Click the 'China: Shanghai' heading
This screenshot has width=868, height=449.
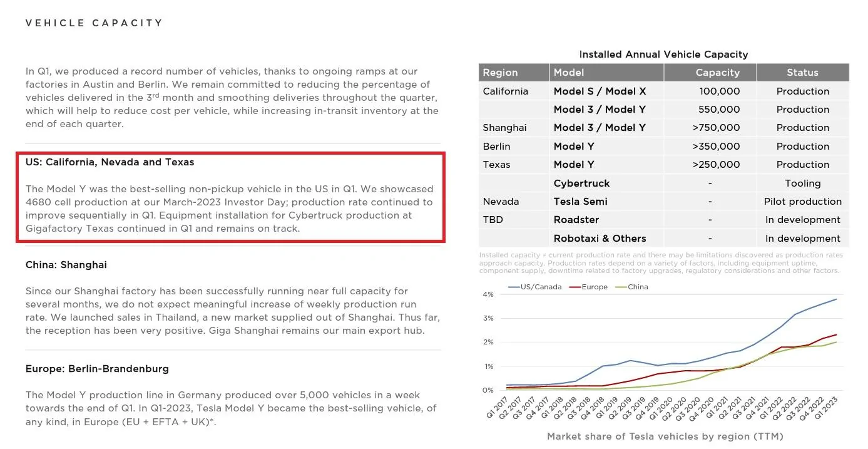(x=66, y=265)
